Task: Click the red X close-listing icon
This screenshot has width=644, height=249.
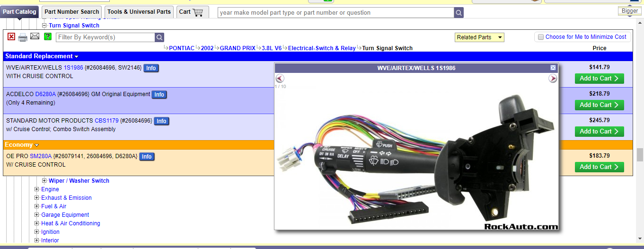Action: (x=11, y=36)
